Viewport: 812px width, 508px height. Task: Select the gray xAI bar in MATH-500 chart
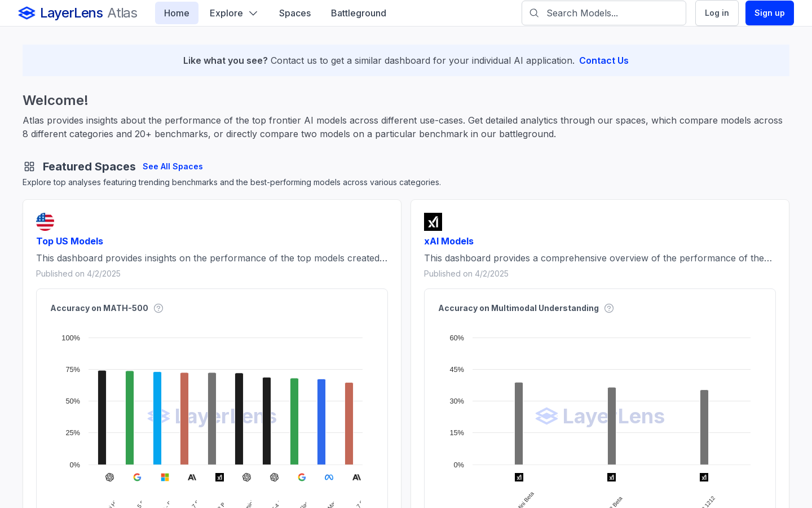click(x=212, y=418)
